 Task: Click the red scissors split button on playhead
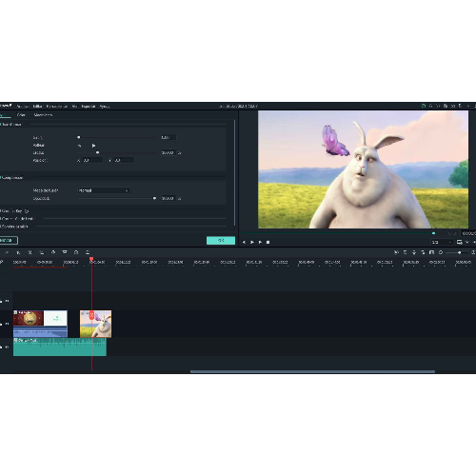coord(91,315)
